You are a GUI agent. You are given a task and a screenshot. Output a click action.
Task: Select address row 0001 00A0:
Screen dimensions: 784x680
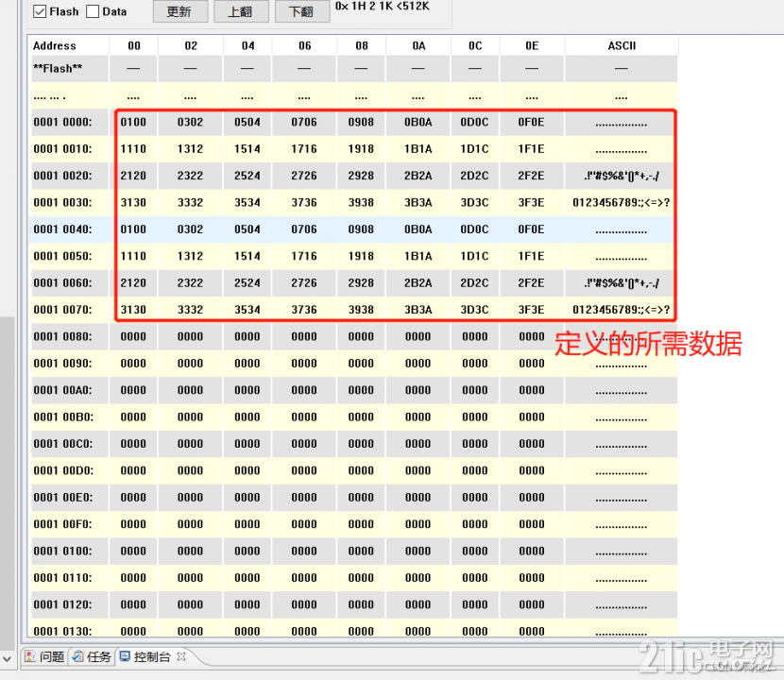click(x=62, y=390)
